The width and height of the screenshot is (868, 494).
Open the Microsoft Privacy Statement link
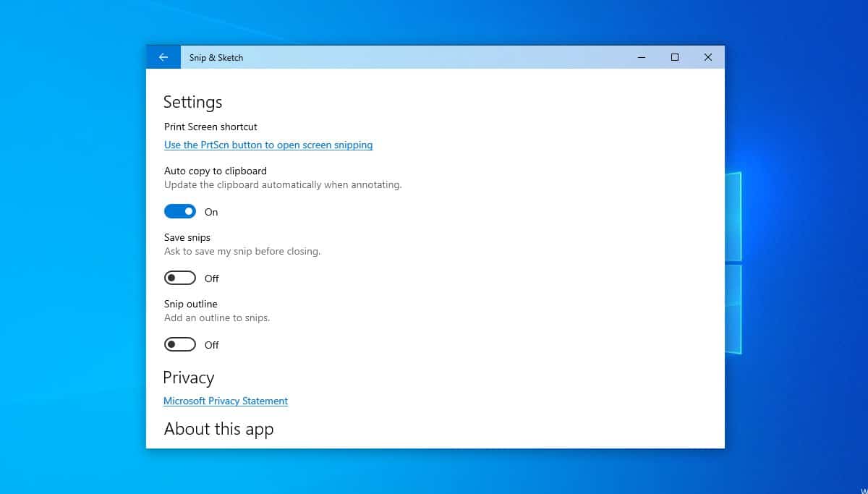tap(226, 401)
